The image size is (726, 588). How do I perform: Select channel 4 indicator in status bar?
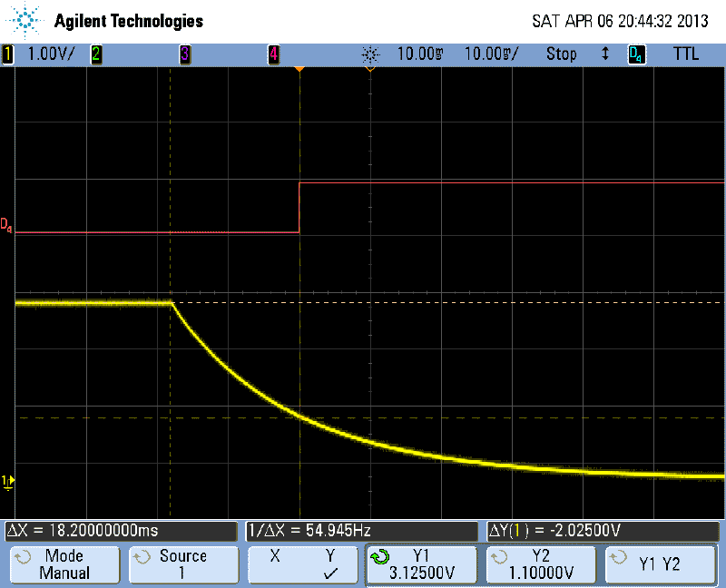pos(274,54)
